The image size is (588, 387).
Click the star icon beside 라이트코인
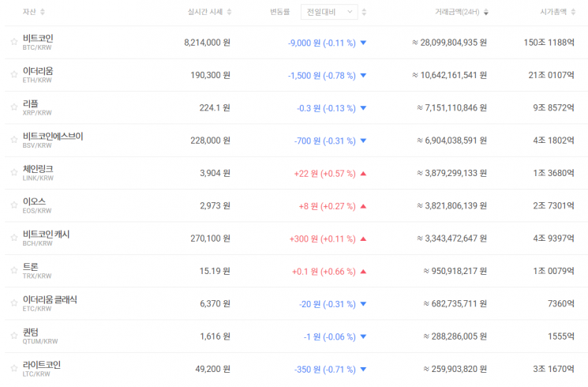tap(14, 368)
